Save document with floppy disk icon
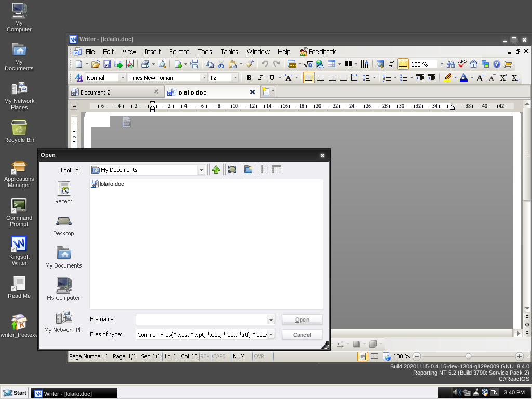This screenshot has height=399, width=532. tap(107, 64)
